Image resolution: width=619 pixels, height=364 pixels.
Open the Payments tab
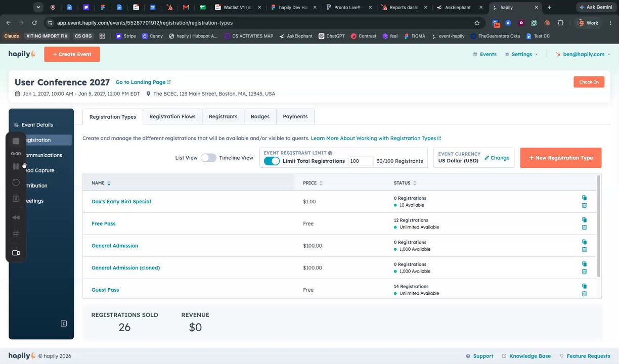(295, 116)
